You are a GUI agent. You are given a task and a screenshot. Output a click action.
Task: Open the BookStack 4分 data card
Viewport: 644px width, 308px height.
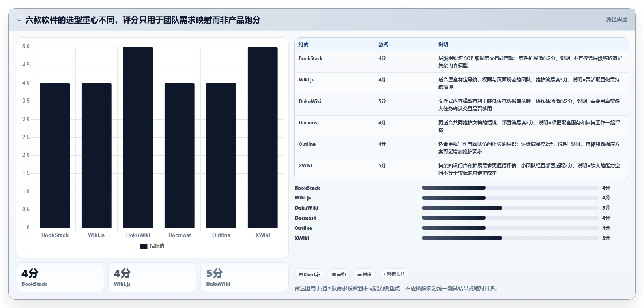tap(60, 277)
